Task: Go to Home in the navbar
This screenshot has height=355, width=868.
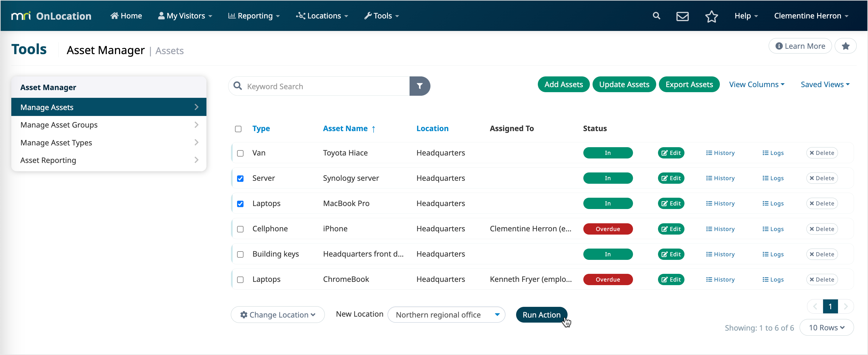Action: (x=126, y=15)
